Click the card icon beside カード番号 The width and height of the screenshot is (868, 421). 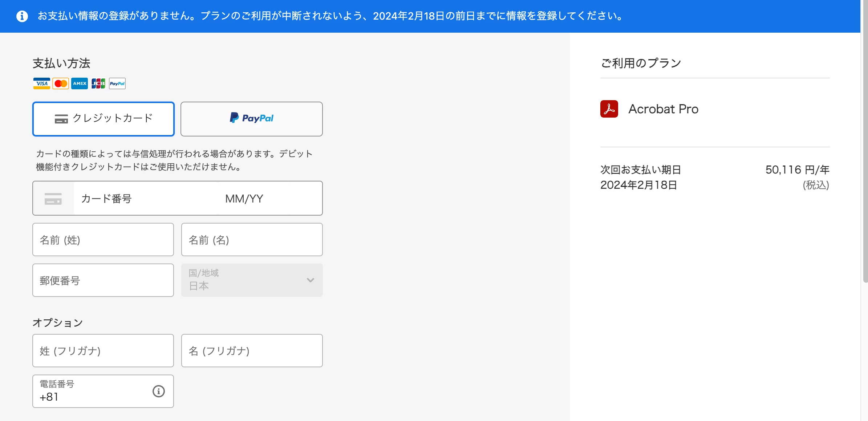coord(53,199)
